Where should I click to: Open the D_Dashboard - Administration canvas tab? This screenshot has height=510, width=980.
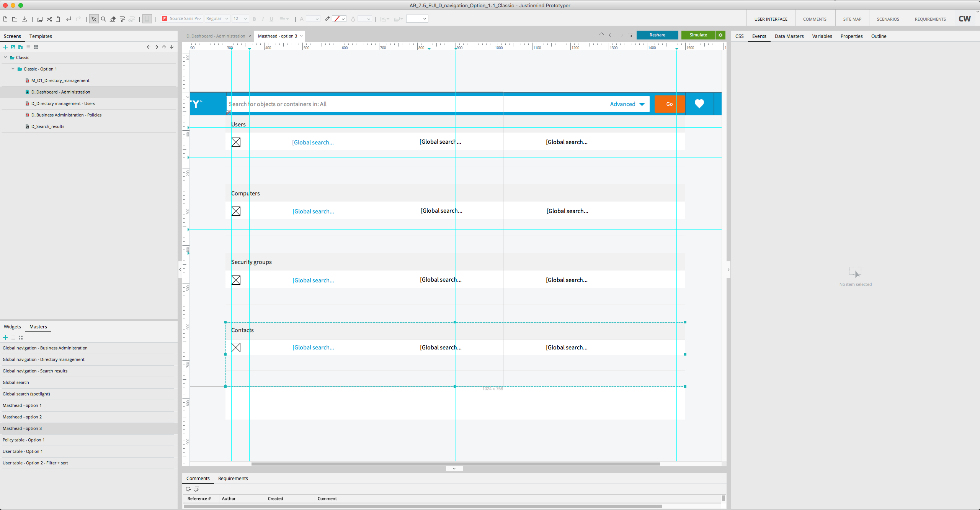(216, 36)
